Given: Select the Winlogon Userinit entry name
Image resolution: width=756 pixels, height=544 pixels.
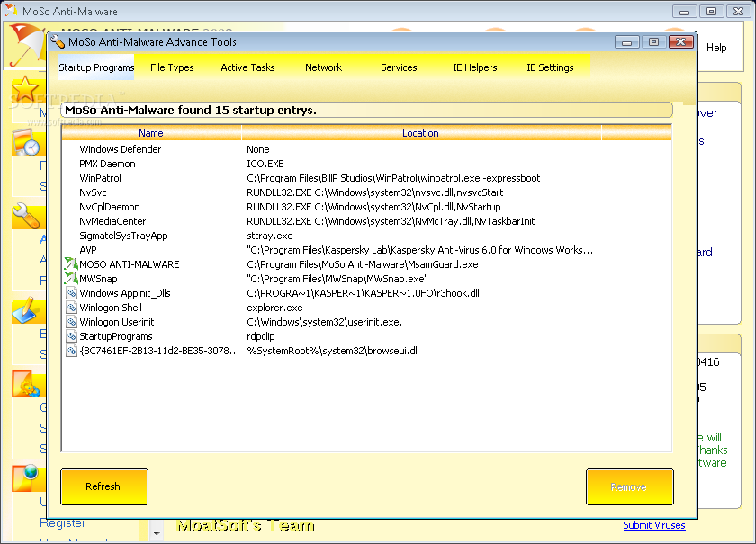Looking at the screenshot, I should pyautogui.click(x=117, y=322).
